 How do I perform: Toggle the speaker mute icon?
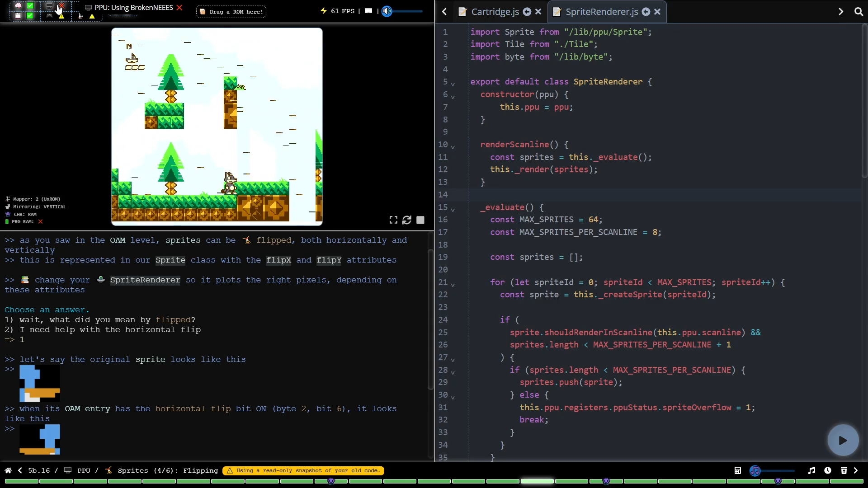387,11
